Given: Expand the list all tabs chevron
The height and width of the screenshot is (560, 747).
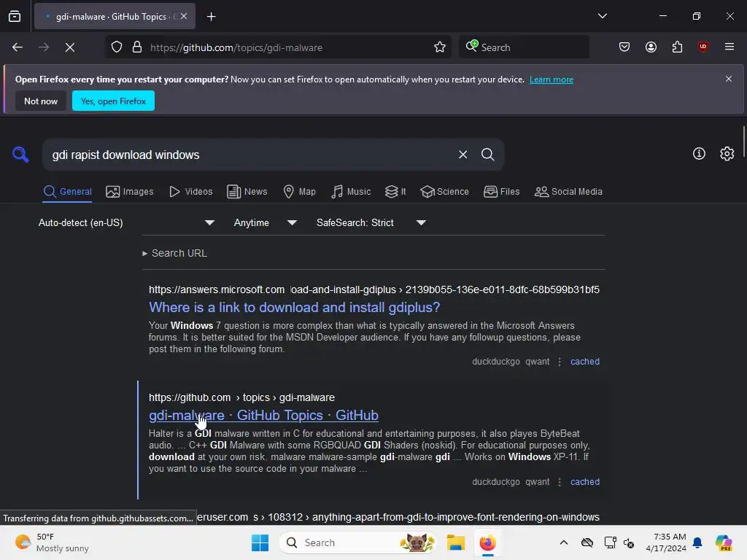Looking at the screenshot, I should pyautogui.click(x=602, y=16).
